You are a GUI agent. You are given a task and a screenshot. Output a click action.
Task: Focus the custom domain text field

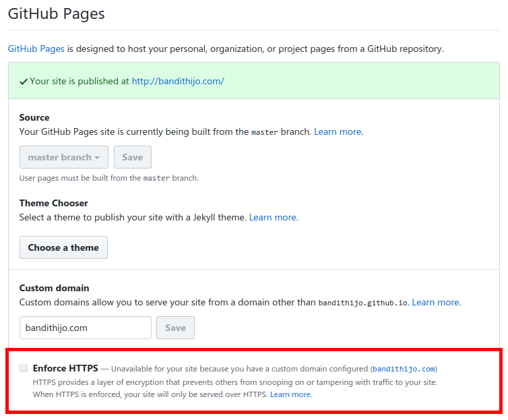[85, 328]
